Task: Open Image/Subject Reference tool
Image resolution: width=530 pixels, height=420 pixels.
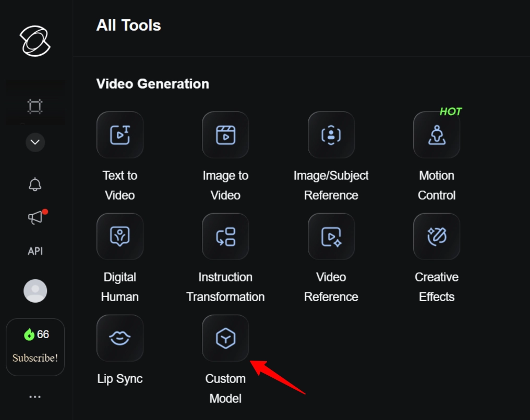Action: (x=331, y=135)
